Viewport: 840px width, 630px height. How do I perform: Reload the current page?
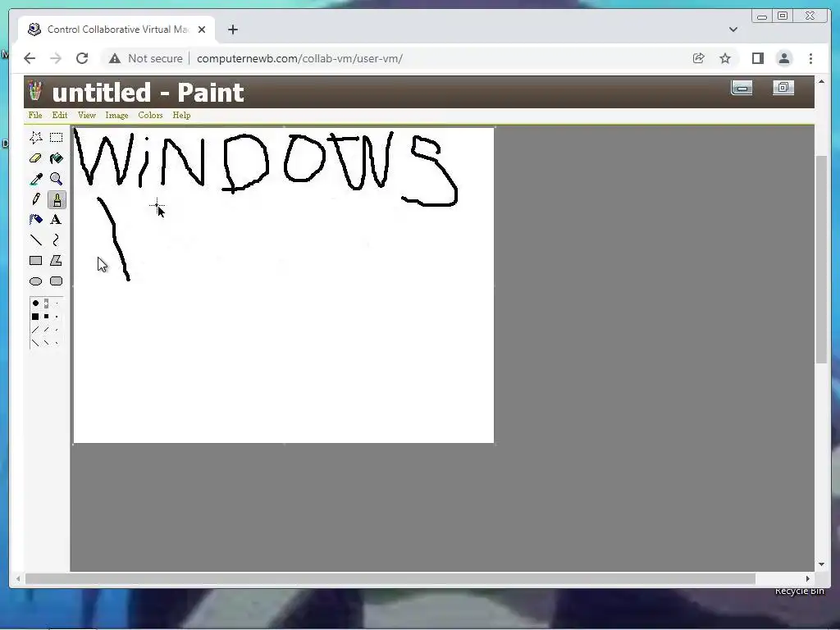click(x=82, y=58)
